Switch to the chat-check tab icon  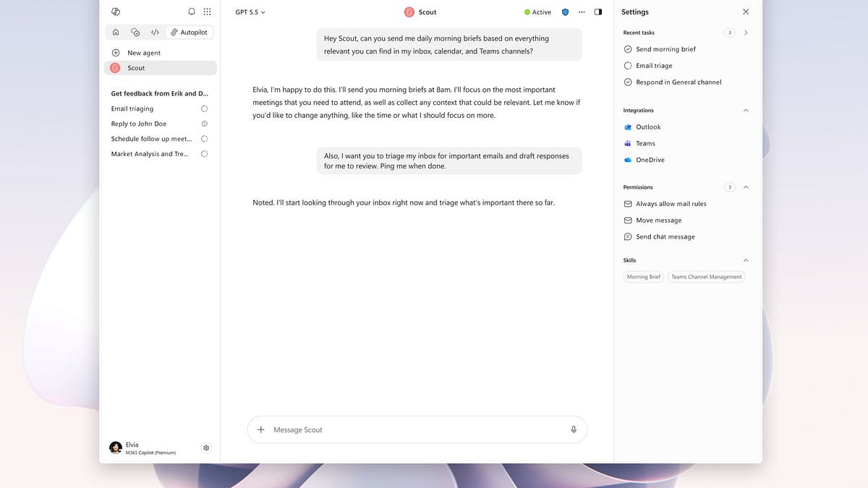[135, 32]
